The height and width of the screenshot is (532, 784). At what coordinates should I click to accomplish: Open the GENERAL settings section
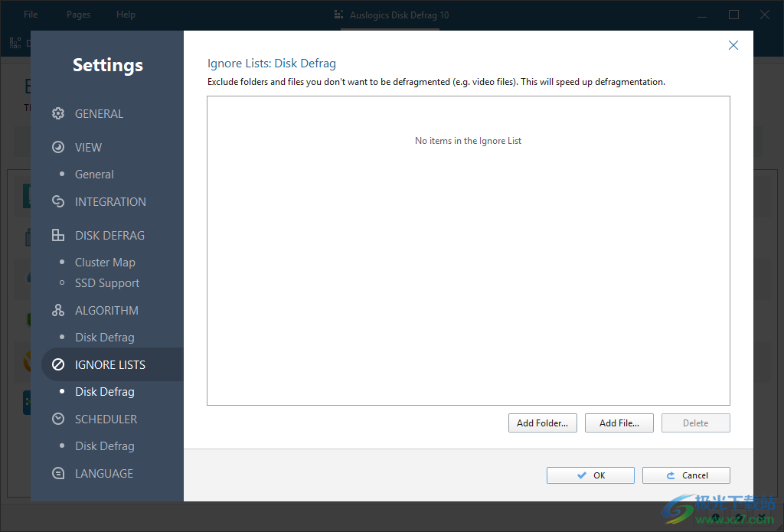[99, 113]
